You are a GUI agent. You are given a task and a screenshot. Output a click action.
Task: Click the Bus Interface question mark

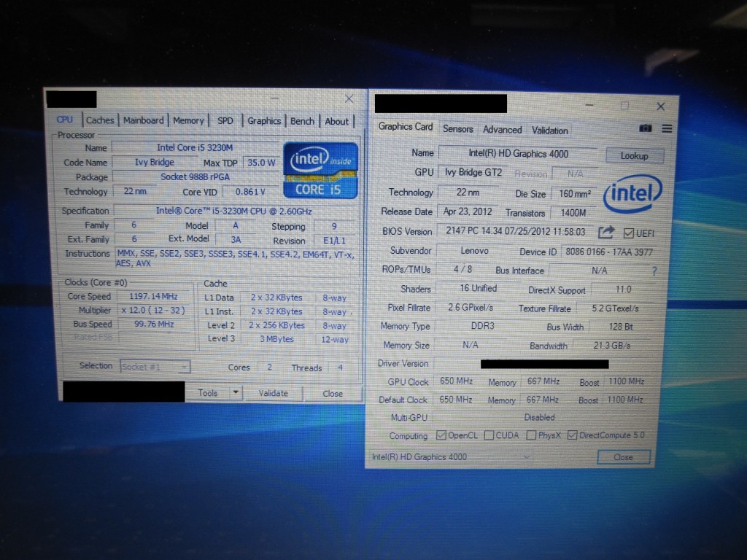[x=654, y=271]
